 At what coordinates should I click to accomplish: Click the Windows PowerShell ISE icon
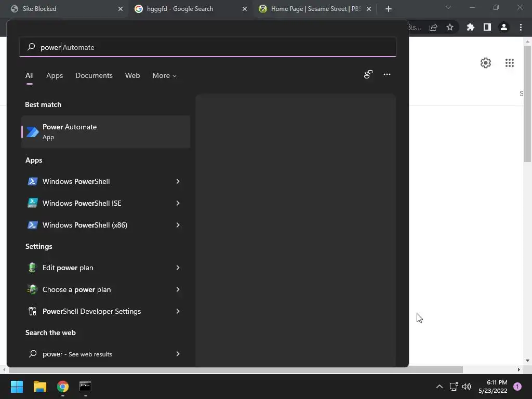point(33,203)
